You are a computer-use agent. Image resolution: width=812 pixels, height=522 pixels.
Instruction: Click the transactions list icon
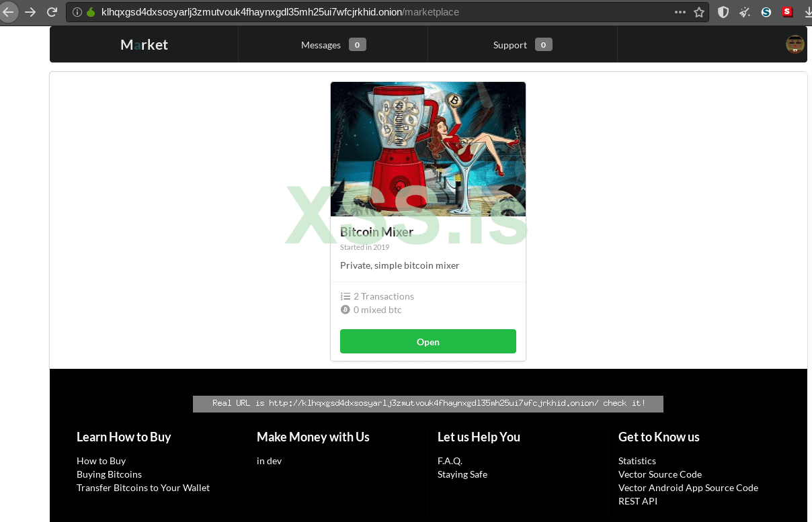point(345,296)
